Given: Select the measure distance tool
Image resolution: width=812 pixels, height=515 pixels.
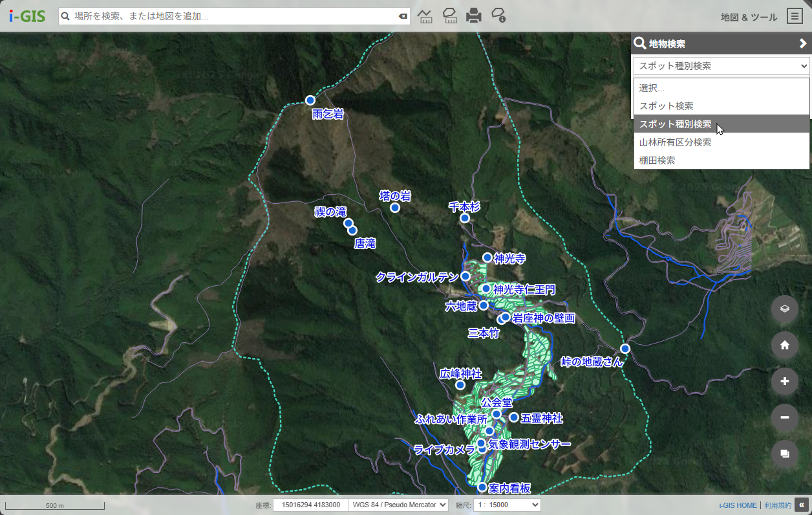Looking at the screenshot, I should pos(425,16).
